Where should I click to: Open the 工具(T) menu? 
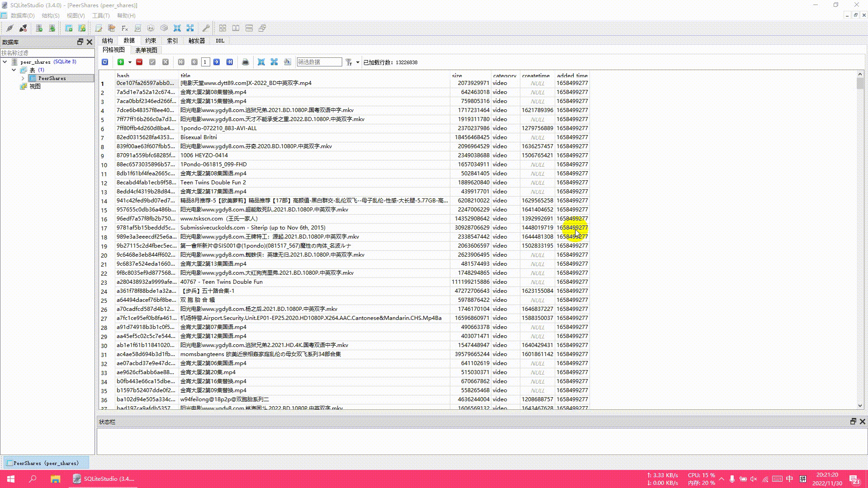(x=101, y=15)
